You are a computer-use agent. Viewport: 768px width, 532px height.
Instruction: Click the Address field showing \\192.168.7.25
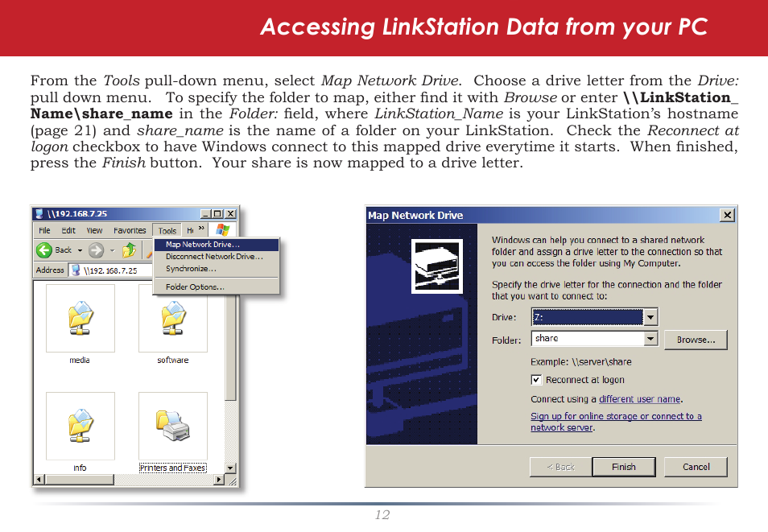pyautogui.click(x=109, y=270)
